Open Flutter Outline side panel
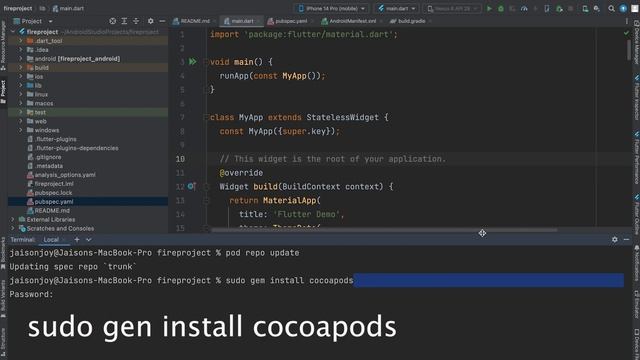Screen dimensions: 640x360 coord(636,214)
